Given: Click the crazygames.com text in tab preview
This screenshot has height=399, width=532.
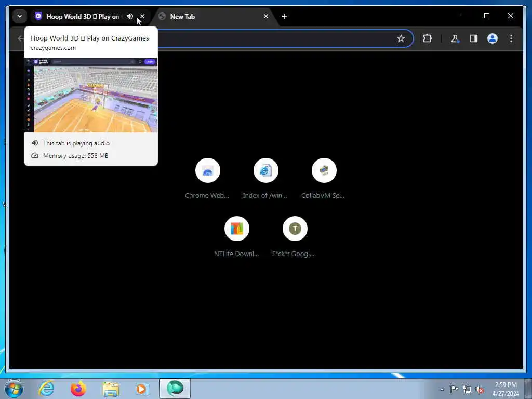Looking at the screenshot, I should pyautogui.click(x=54, y=48).
